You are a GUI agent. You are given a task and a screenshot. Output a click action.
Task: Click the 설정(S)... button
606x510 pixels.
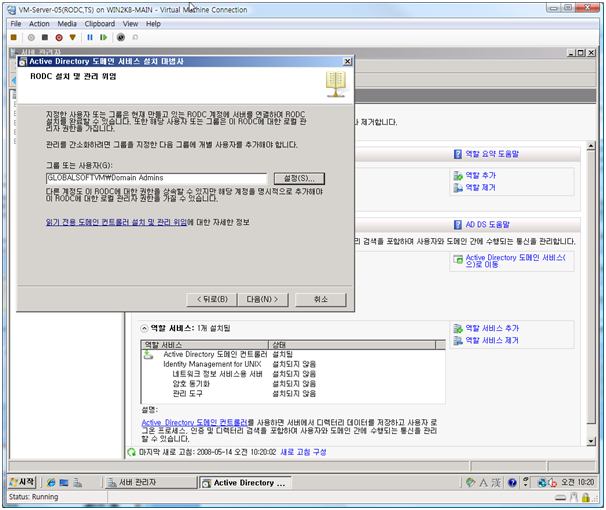[x=299, y=178]
